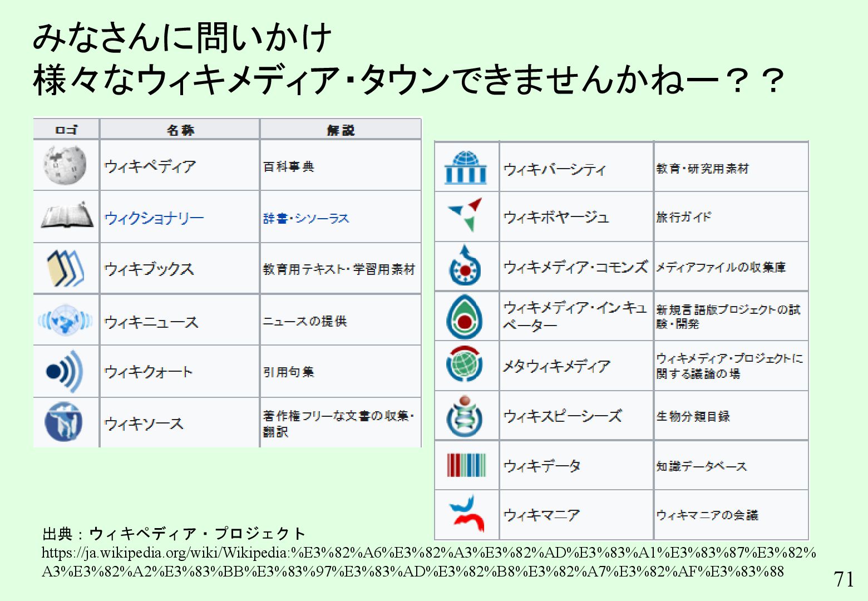The width and height of the screenshot is (868, 601).
Task: Select ウィキメディア・インキュベーター name cell
Action: click(x=576, y=316)
